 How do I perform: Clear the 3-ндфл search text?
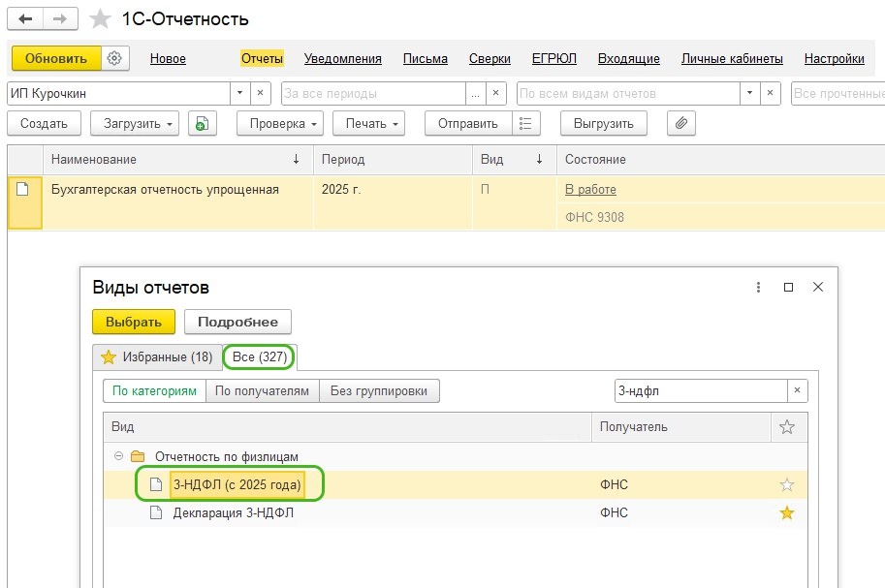tap(797, 390)
